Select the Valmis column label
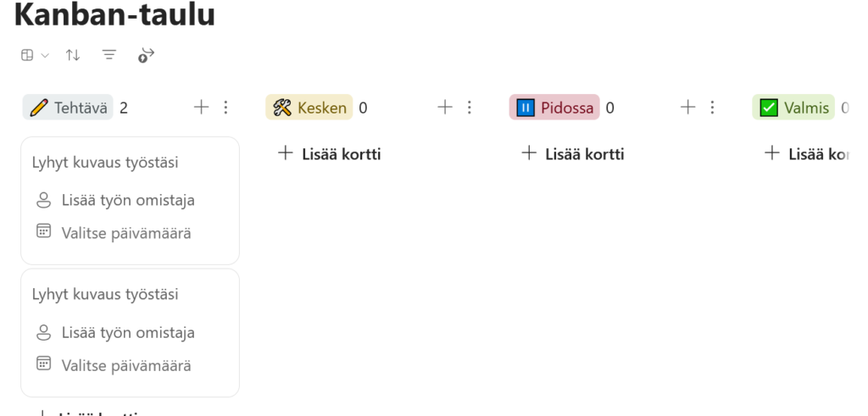The height and width of the screenshot is (416, 868). tap(793, 108)
